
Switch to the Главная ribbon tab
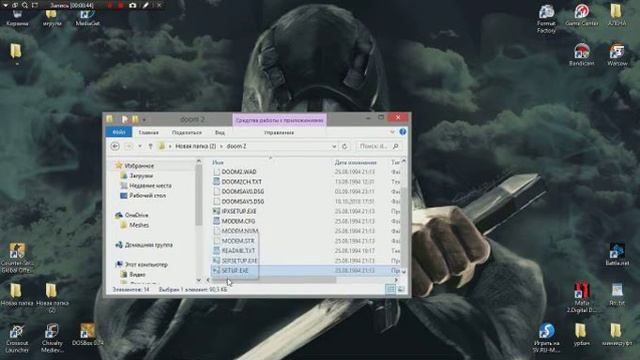coord(148,133)
